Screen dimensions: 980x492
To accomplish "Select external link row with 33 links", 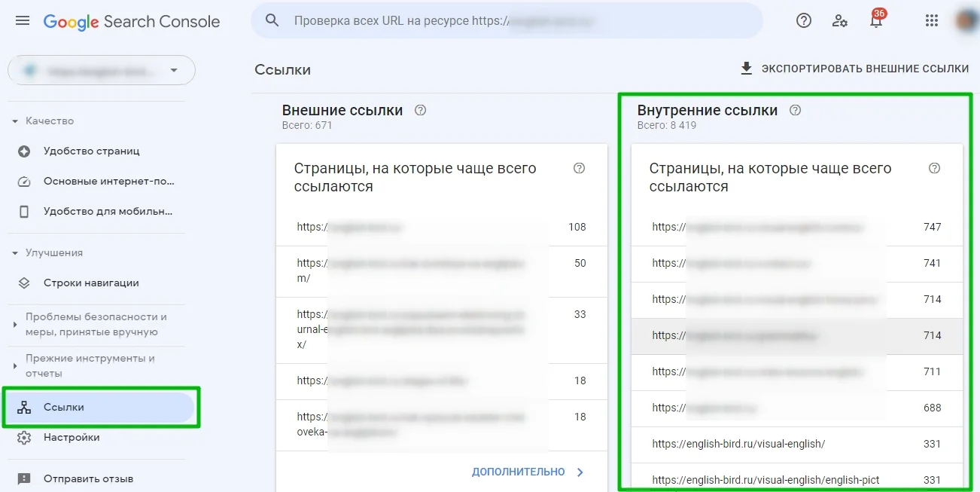I will point(441,330).
